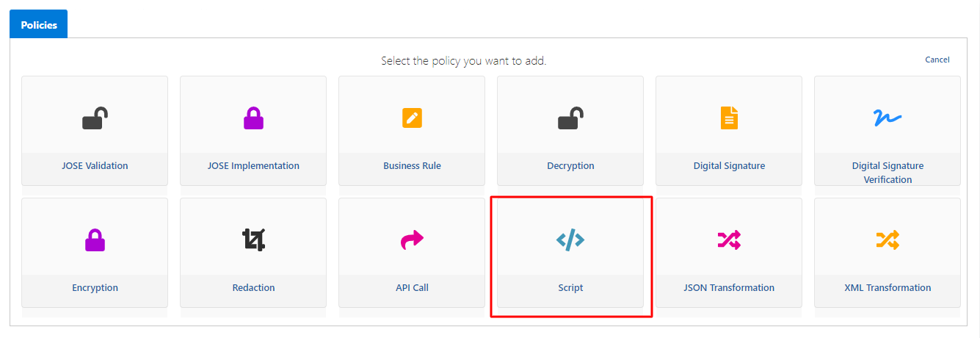The height and width of the screenshot is (338, 980).
Task: Select the Script code brackets icon
Action: pyautogui.click(x=570, y=240)
